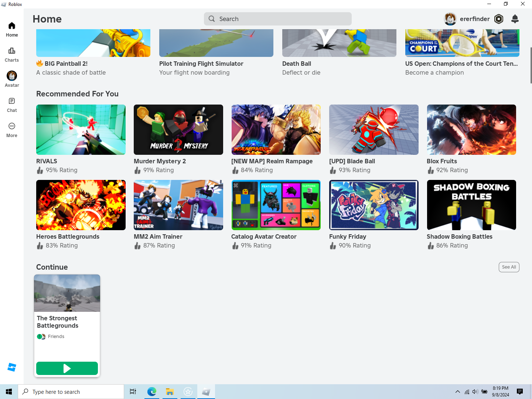Click the RIVALS thumbs-up rating icon
Viewport: 532px width, 399px height.
(40, 170)
